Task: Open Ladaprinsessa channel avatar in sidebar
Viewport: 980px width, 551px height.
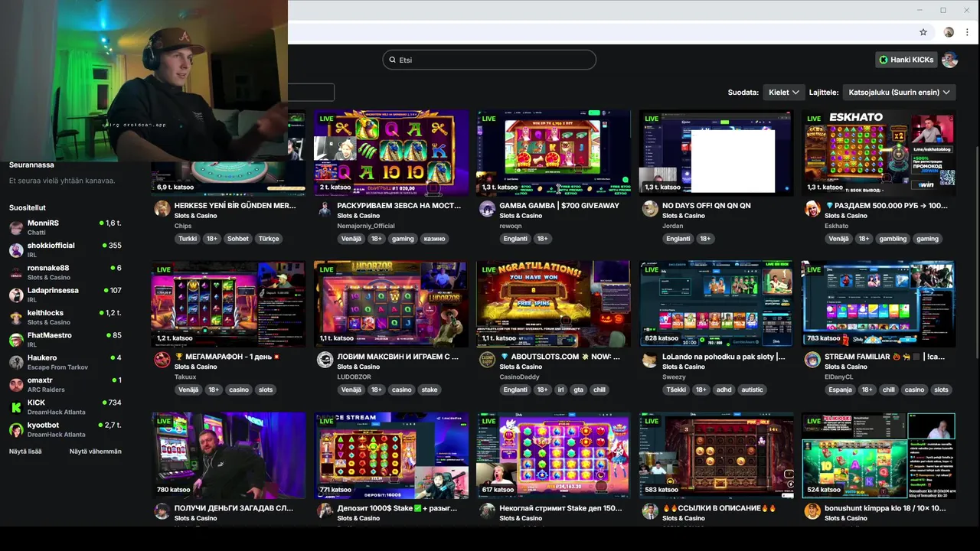Action: [x=16, y=295]
